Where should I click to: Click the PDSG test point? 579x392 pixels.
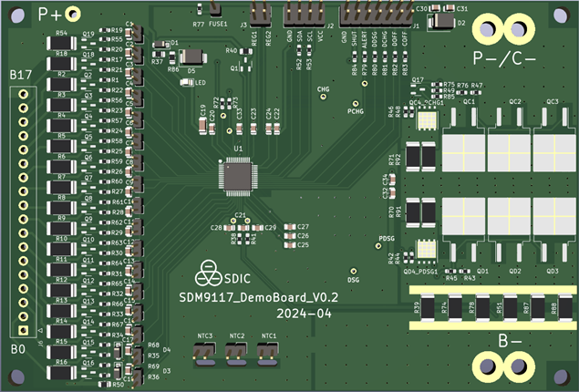378,245
